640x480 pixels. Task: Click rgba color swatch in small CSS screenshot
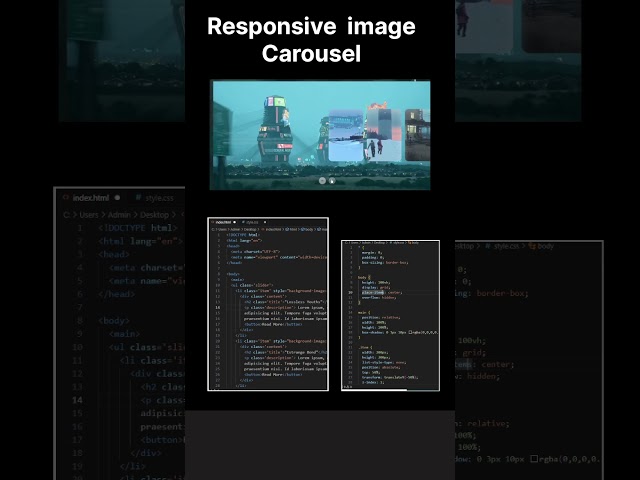pos(410,332)
